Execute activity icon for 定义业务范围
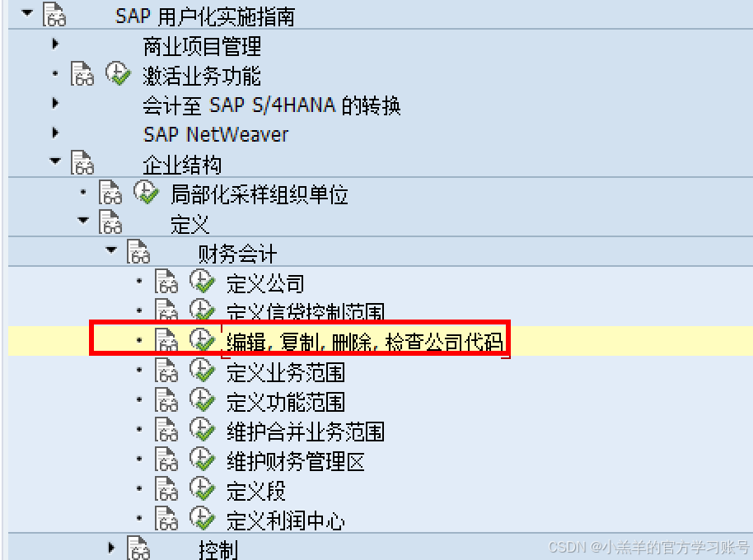 [x=202, y=371]
